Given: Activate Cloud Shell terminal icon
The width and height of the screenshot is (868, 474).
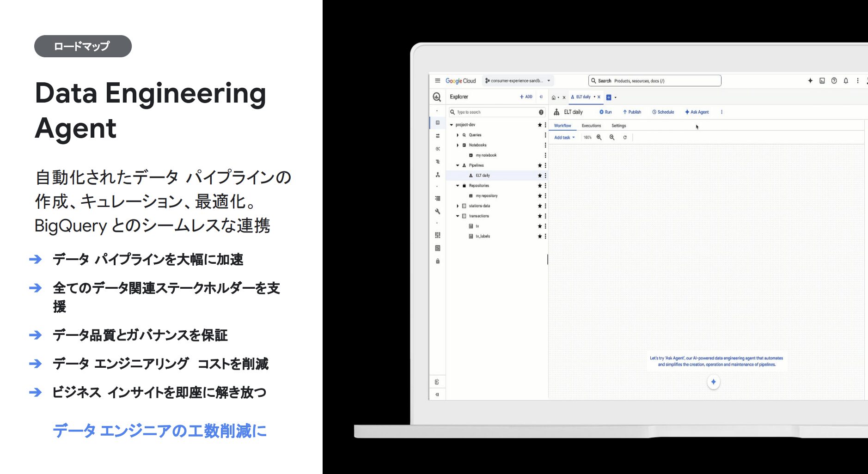Looking at the screenshot, I should pos(822,80).
